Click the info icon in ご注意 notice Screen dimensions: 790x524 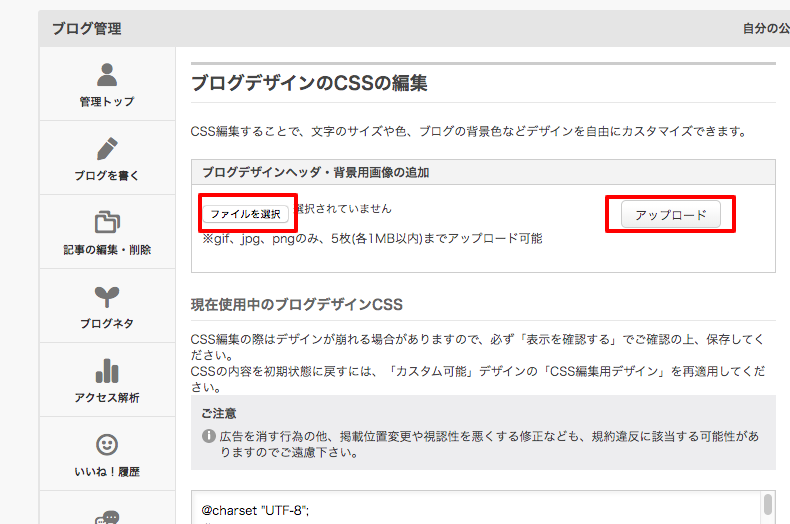[x=209, y=436]
